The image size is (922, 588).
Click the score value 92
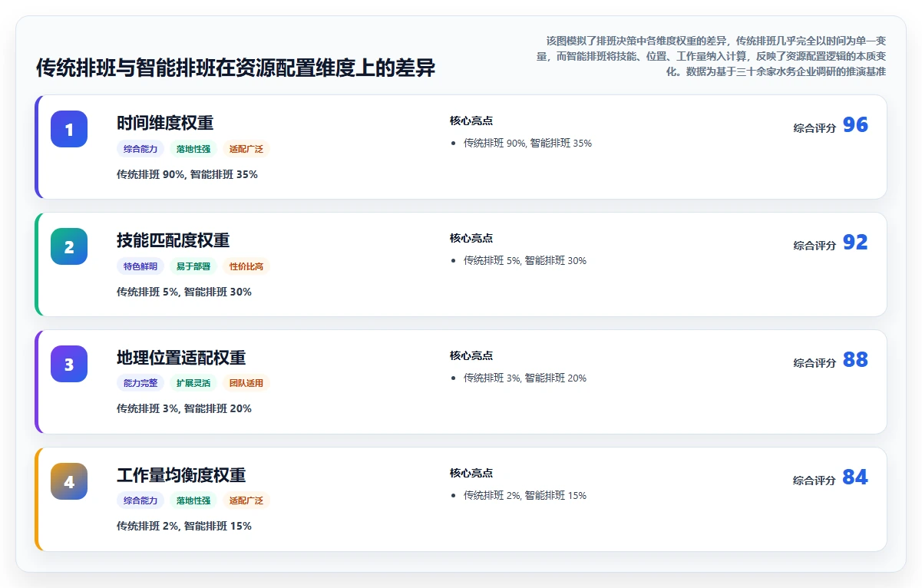(x=855, y=243)
